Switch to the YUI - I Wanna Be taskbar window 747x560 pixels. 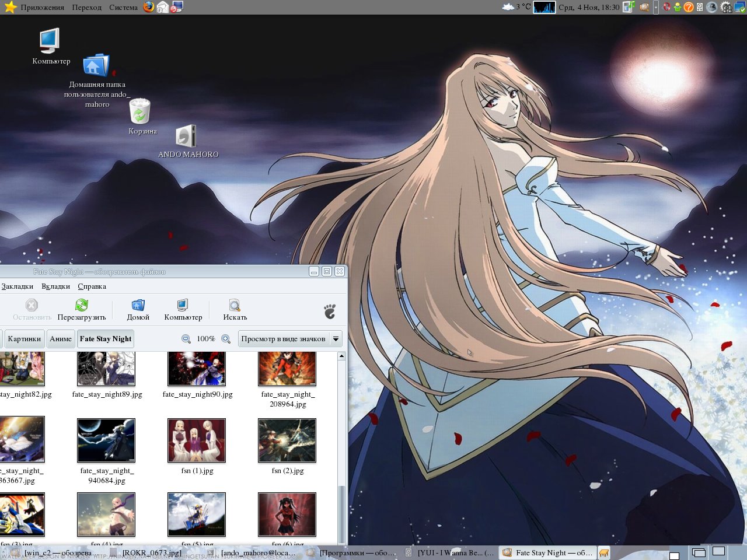(450, 552)
